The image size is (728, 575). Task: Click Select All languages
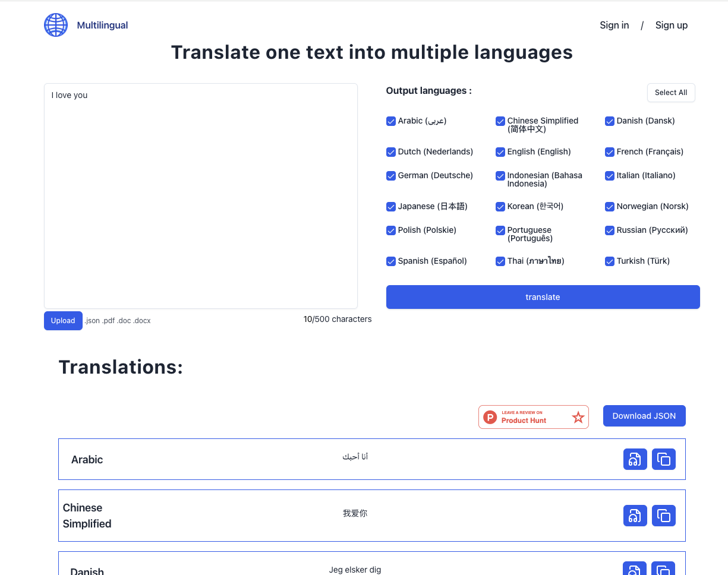671,93
